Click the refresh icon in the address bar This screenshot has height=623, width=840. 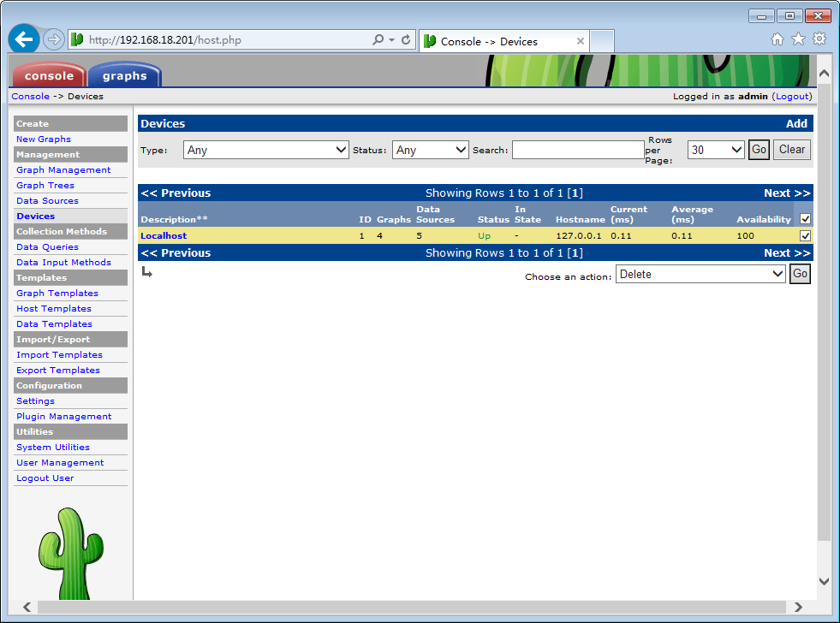coord(406,39)
